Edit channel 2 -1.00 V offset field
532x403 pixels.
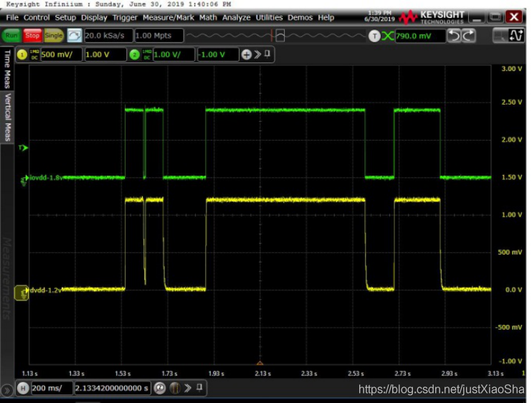(218, 54)
